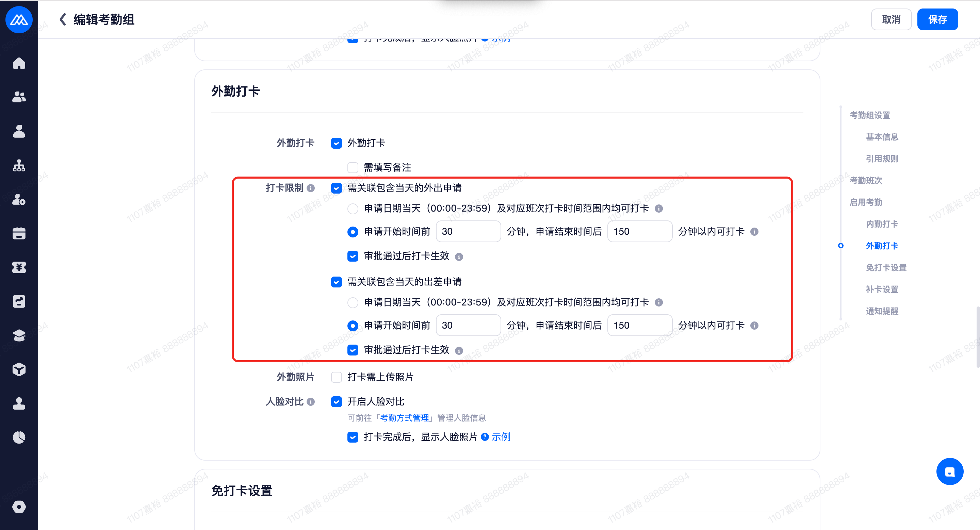
Task: Click the back arrow beside 编辑考勤组
Action: click(63, 19)
